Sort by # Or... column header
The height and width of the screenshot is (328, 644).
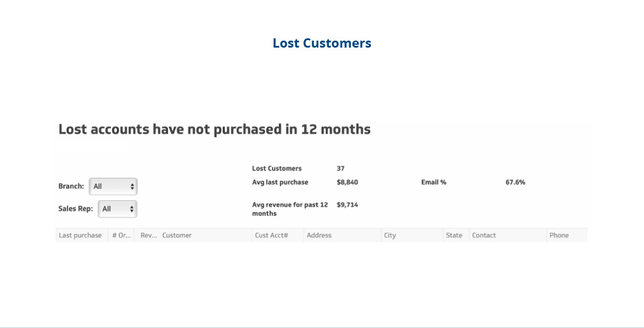click(121, 235)
